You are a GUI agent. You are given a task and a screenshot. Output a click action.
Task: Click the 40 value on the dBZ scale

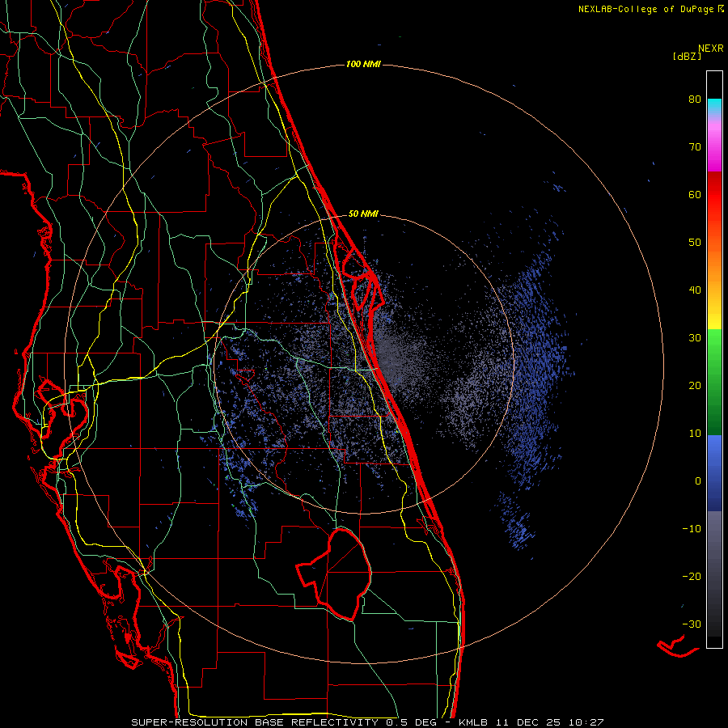tap(695, 290)
